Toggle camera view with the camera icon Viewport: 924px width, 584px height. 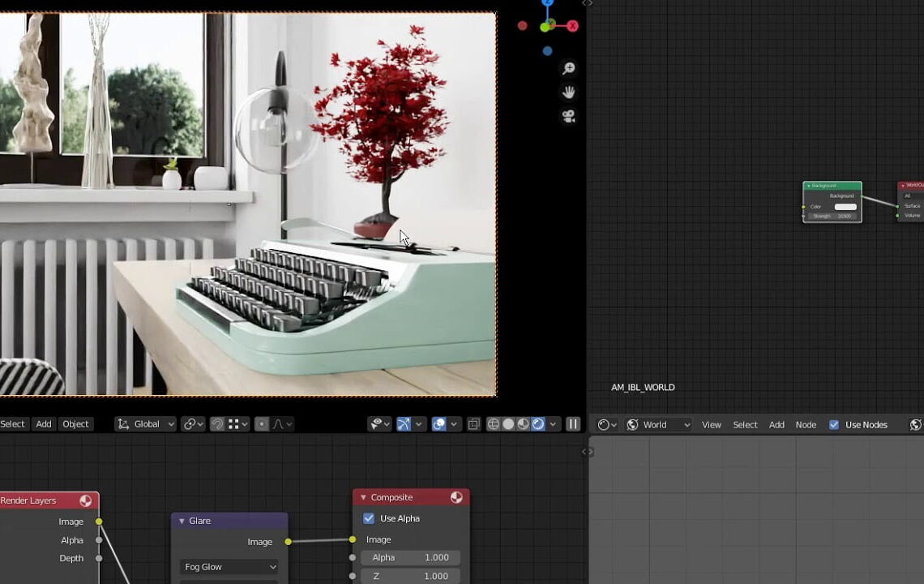(x=569, y=117)
